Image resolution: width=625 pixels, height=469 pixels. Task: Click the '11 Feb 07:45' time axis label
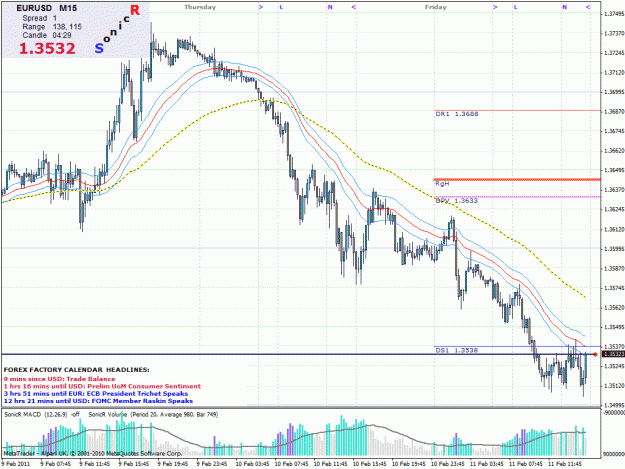point(525,464)
